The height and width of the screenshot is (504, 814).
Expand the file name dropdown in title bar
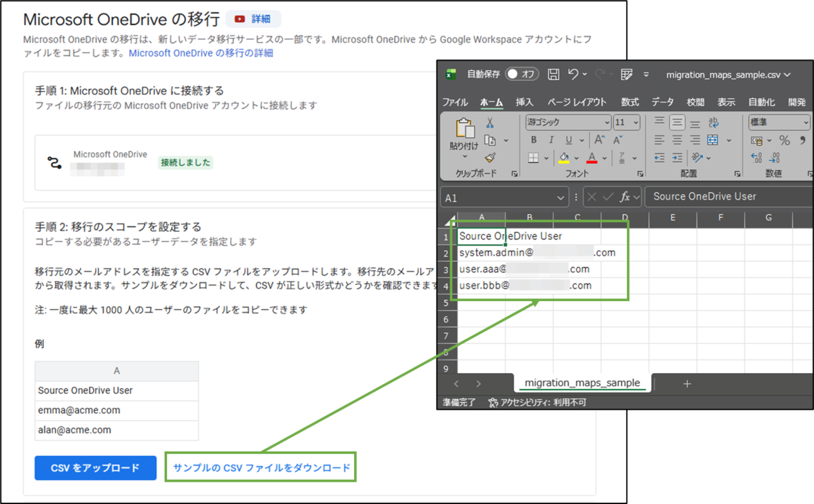787,74
